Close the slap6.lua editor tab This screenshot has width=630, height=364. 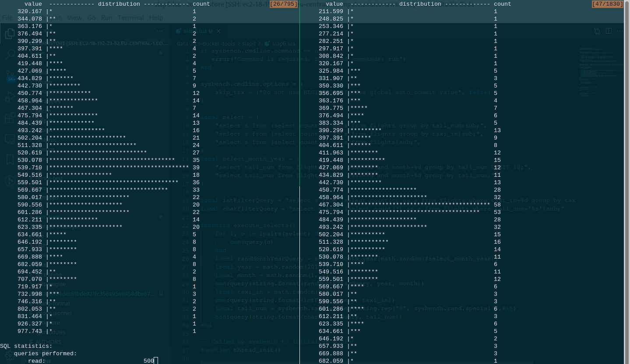218,31
